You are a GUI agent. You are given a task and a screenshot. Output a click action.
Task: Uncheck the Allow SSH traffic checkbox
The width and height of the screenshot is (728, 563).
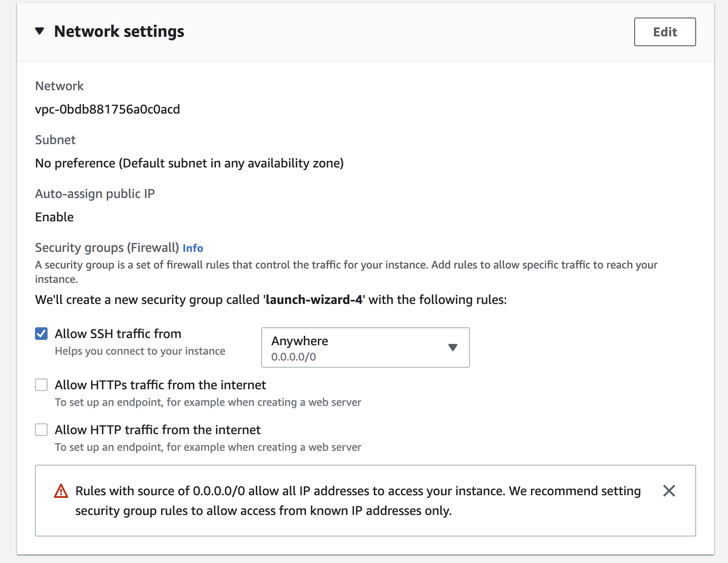(x=41, y=334)
